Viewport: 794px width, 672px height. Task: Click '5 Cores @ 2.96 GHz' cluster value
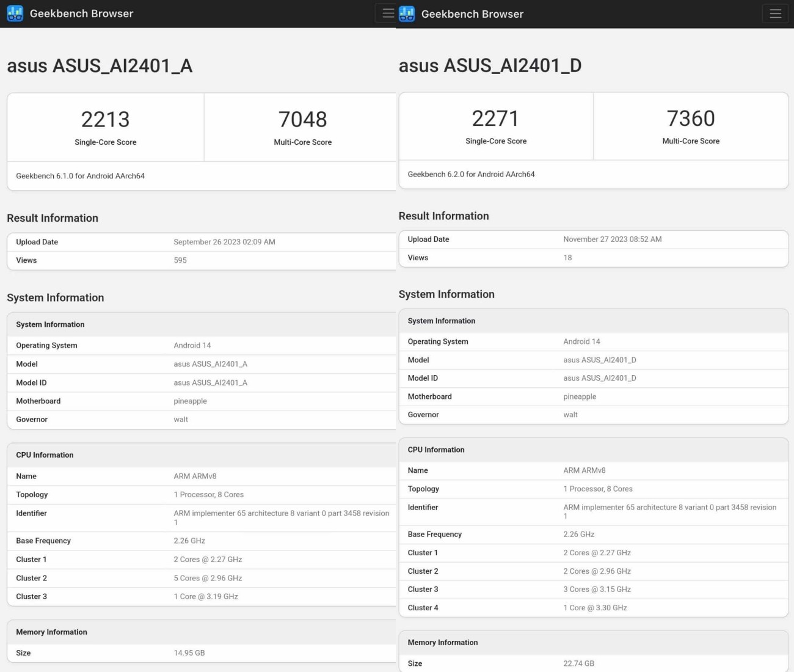pyautogui.click(x=208, y=578)
